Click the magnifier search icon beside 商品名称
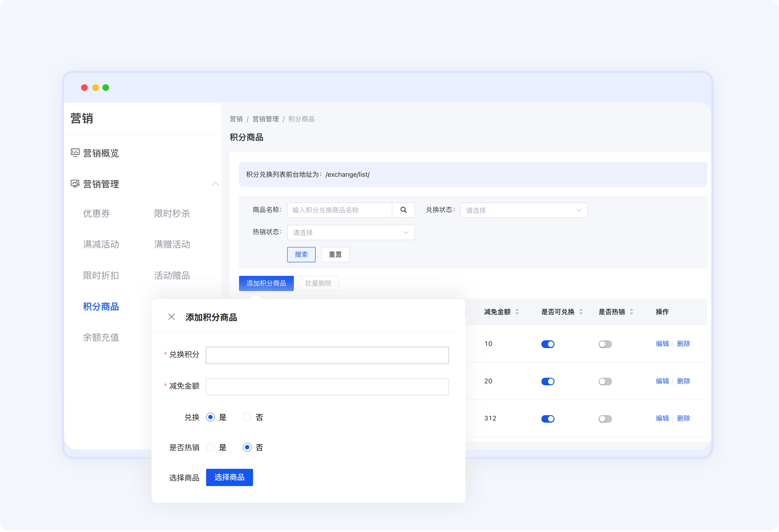The height and width of the screenshot is (532, 779). click(x=404, y=210)
